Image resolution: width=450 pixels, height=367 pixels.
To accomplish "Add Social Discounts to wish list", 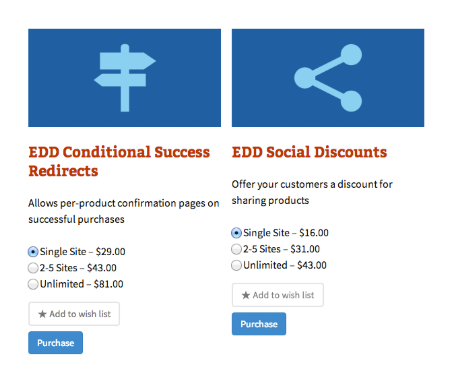I will click(x=278, y=295).
